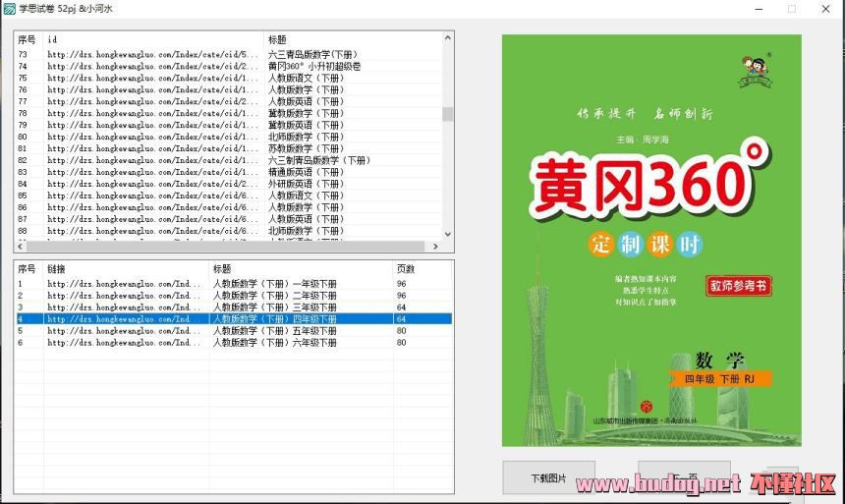Select lower row 3 三年级下册
The image size is (845, 504).
(x=233, y=308)
